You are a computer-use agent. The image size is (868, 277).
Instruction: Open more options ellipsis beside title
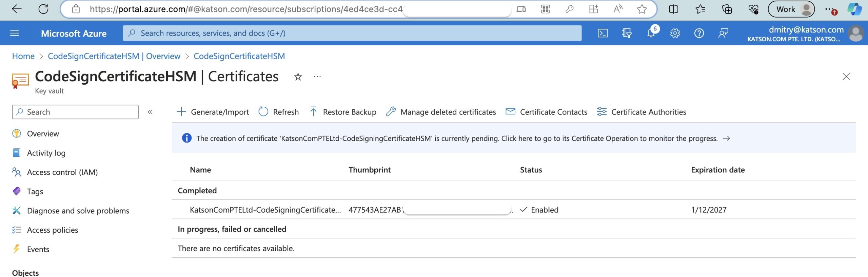pos(317,77)
